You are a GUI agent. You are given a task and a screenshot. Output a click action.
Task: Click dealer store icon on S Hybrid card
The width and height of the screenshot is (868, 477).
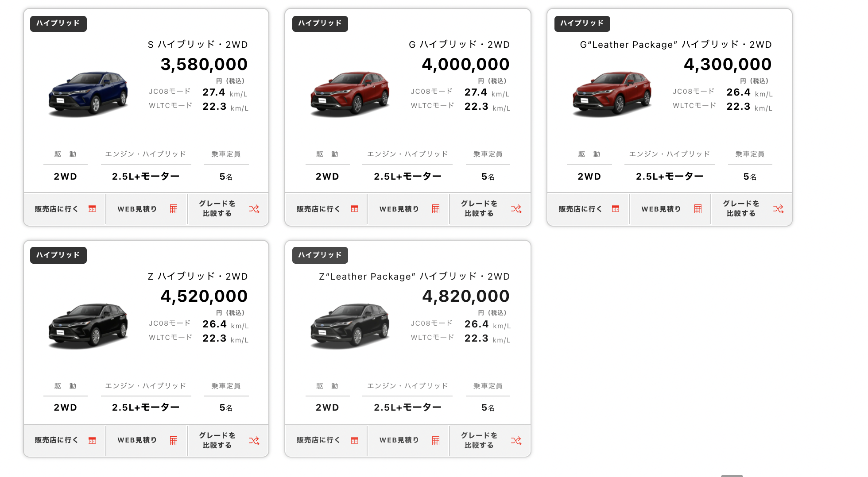coord(92,209)
